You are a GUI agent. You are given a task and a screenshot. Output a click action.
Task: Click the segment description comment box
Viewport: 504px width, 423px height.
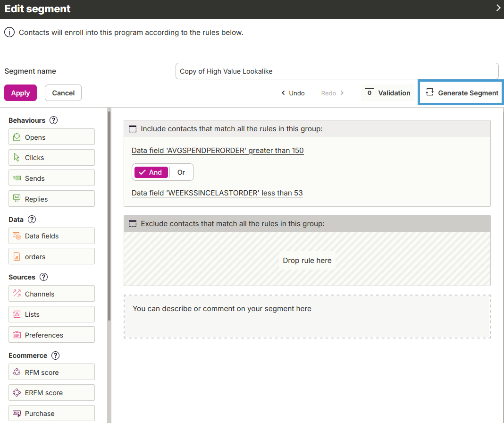[307, 316]
